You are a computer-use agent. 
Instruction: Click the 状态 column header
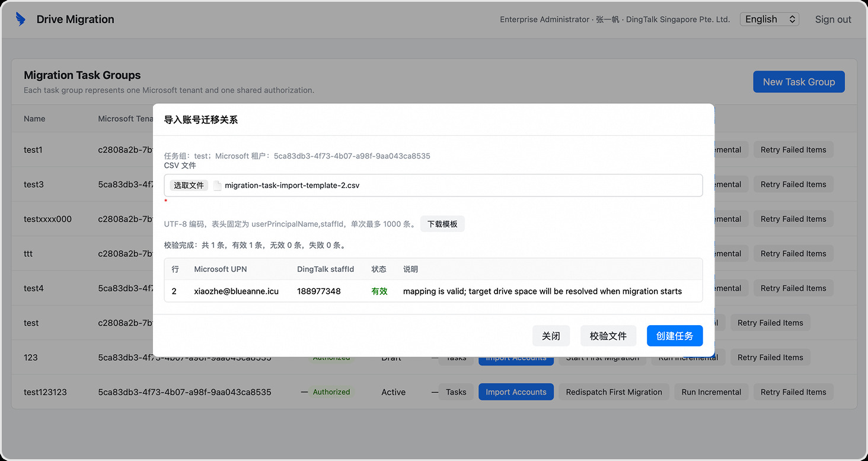point(379,269)
